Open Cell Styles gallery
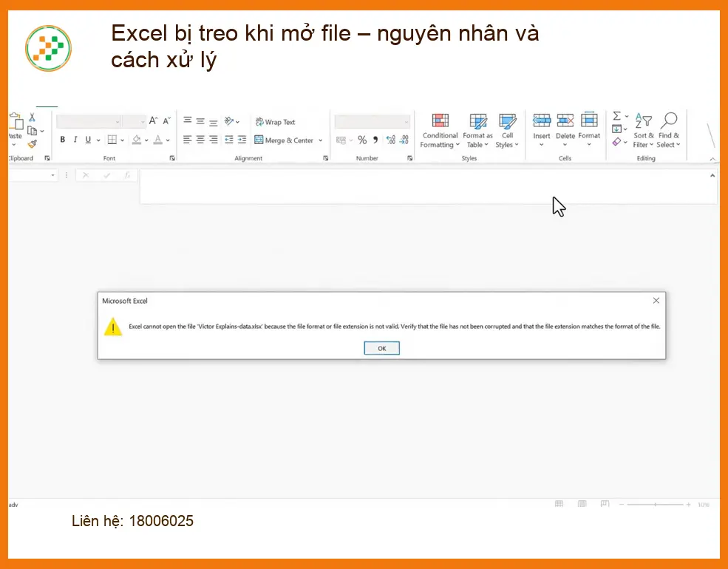The width and height of the screenshot is (728, 569). tap(507, 131)
